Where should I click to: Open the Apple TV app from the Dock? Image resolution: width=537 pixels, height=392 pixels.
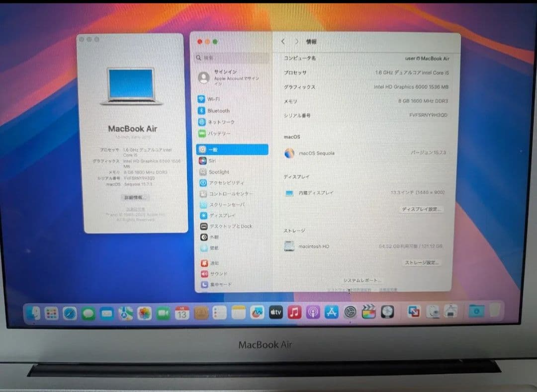coord(275,313)
